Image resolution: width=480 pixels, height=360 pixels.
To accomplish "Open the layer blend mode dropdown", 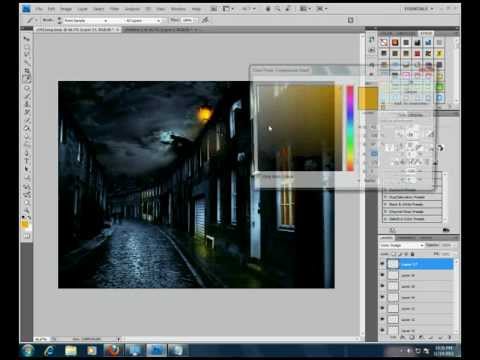I will pos(402,245).
